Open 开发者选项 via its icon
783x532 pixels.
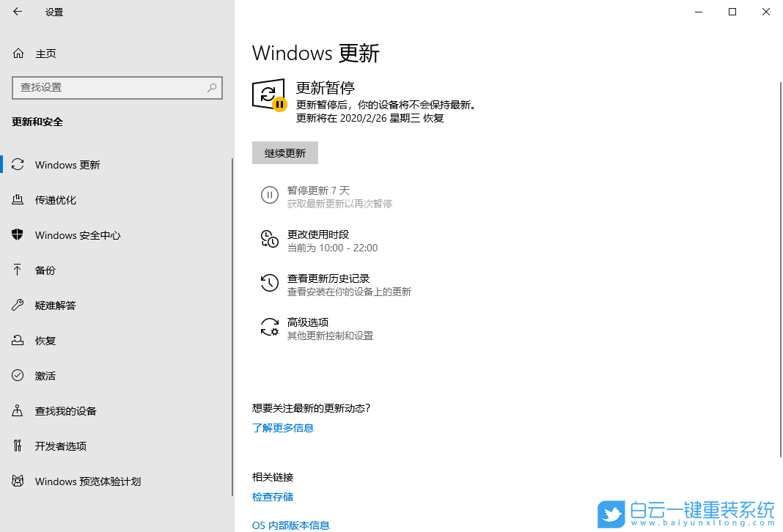(x=16, y=446)
